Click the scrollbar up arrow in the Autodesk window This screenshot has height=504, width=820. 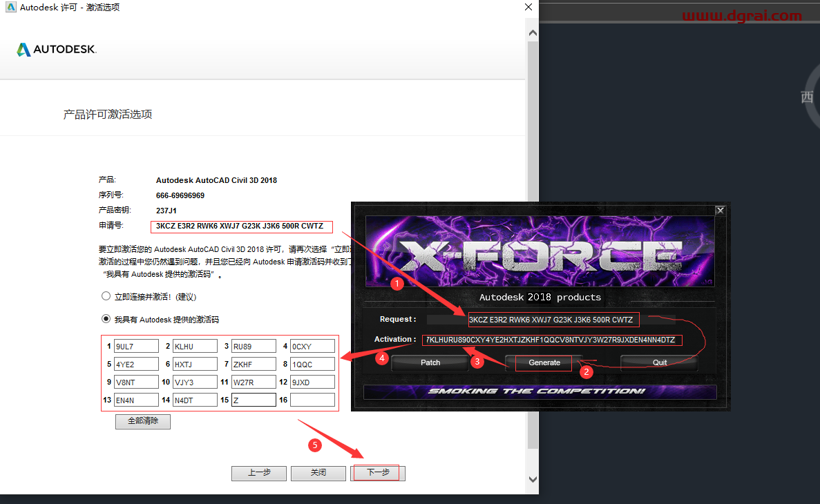coord(533,33)
